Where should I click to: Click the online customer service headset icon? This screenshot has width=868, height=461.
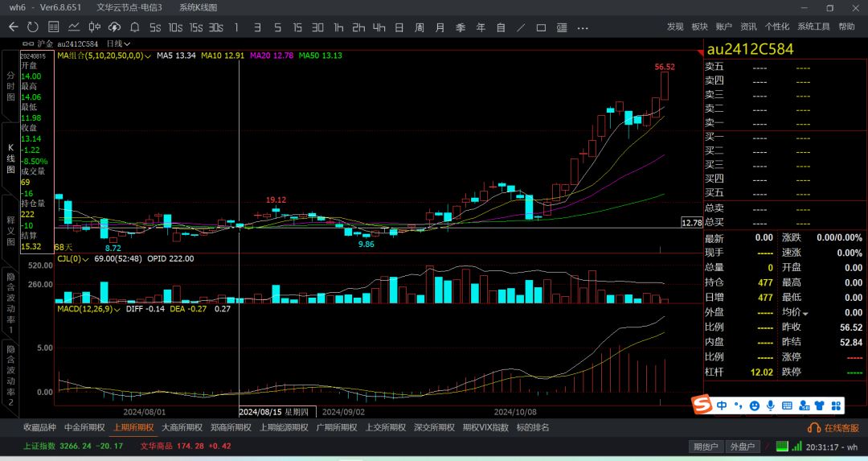813,428
